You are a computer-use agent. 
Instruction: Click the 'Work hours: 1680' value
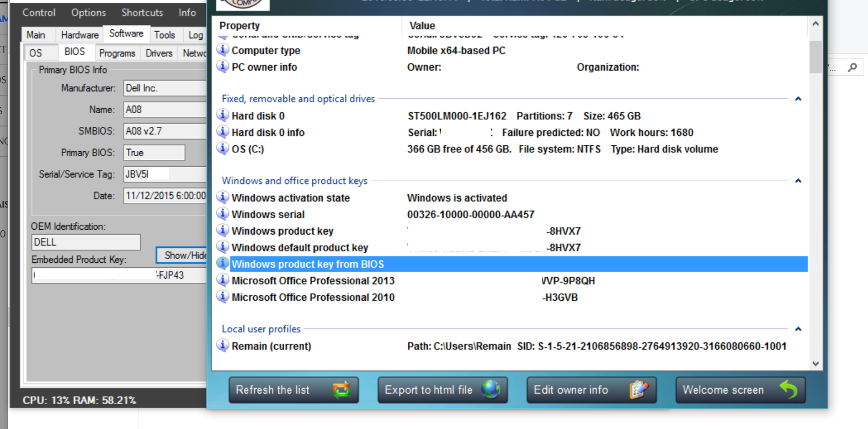pyautogui.click(x=651, y=133)
